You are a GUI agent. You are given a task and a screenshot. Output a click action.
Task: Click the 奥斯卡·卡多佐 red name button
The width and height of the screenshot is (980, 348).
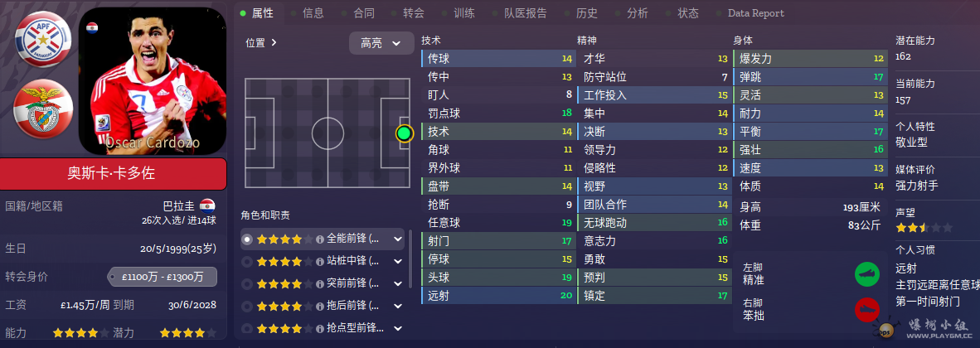(113, 174)
